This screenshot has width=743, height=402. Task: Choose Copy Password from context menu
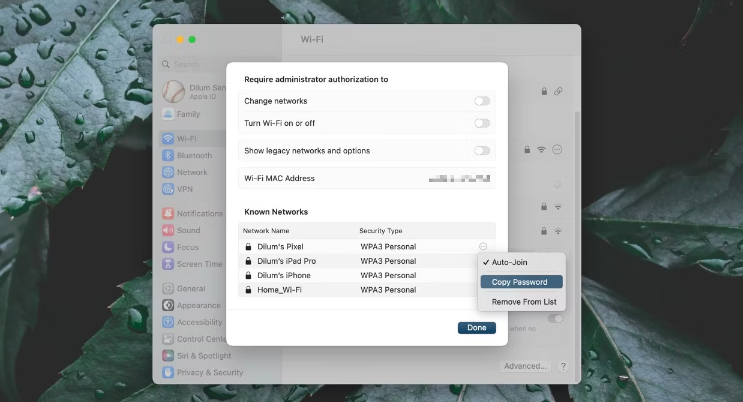(521, 282)
